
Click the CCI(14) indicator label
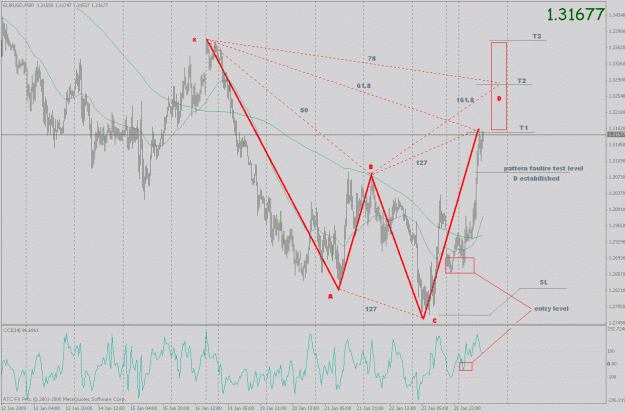tap(21, 330)
